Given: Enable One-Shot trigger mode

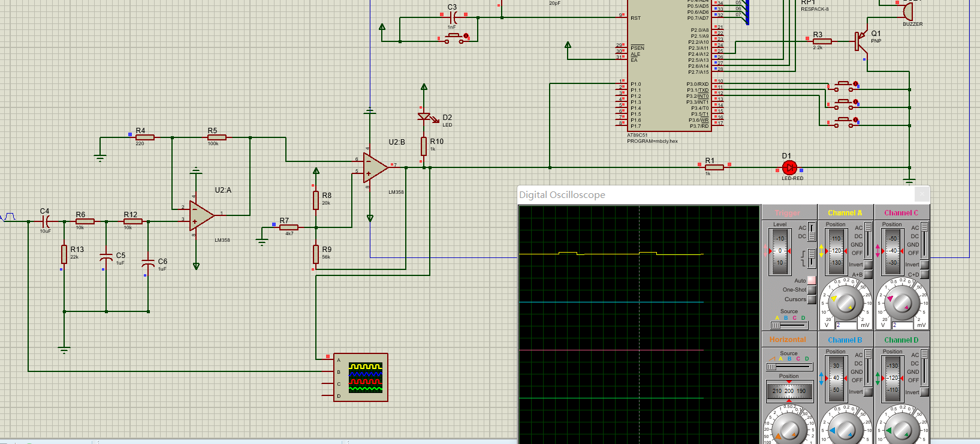Looking at the screenshot, I should [812, 290].
